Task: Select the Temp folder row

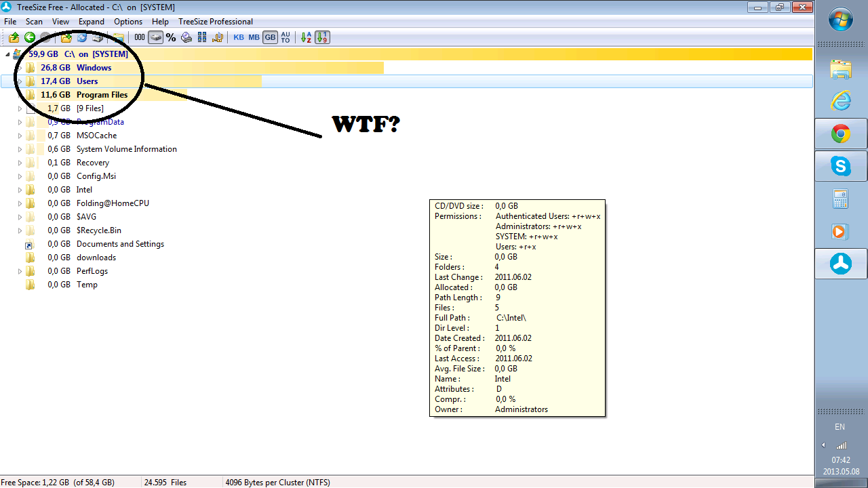Action: (407, 285)
